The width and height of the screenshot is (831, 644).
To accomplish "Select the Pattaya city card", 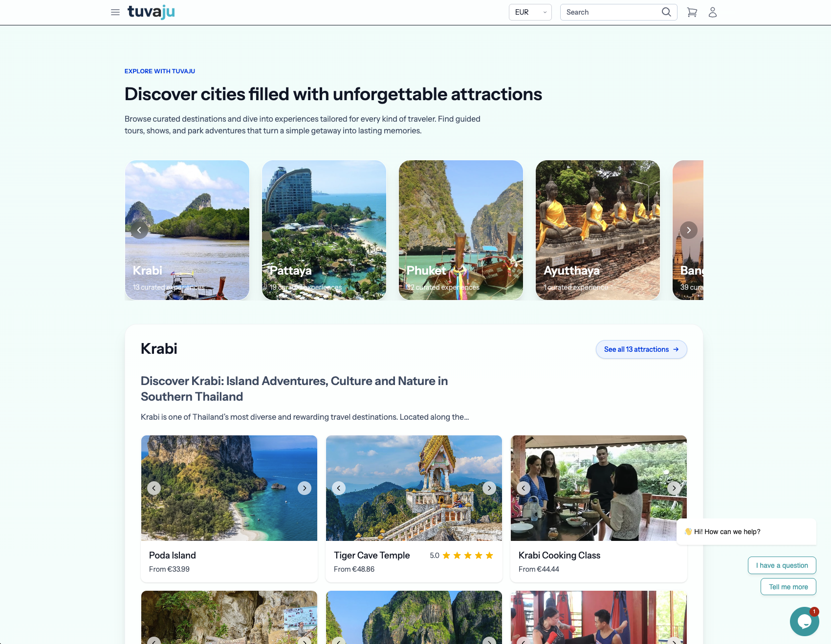I will click(324, 230).
